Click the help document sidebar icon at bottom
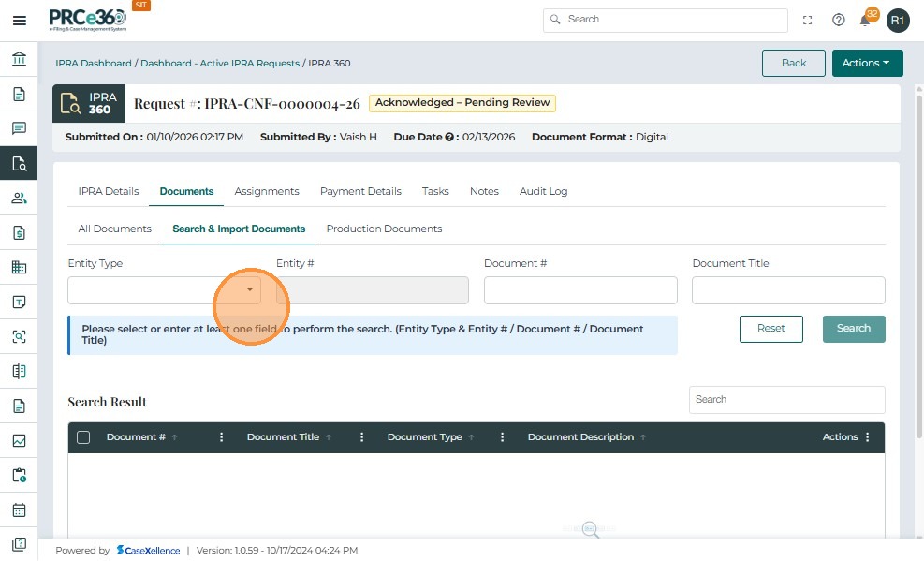 [19, 544]
